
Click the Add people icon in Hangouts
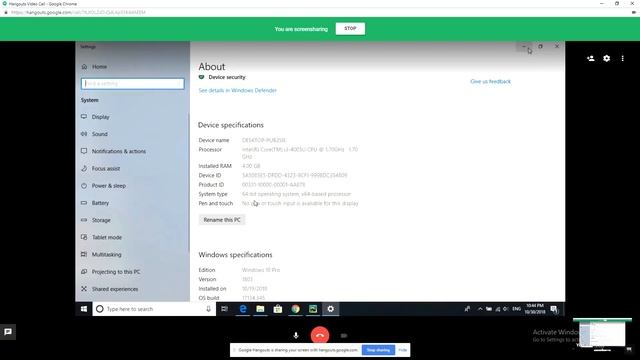pos(590,58)
